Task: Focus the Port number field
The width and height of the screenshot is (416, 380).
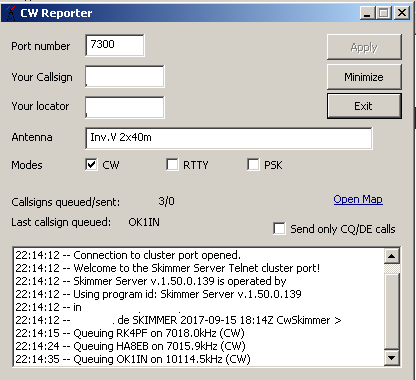Action: tap(115, 45)
